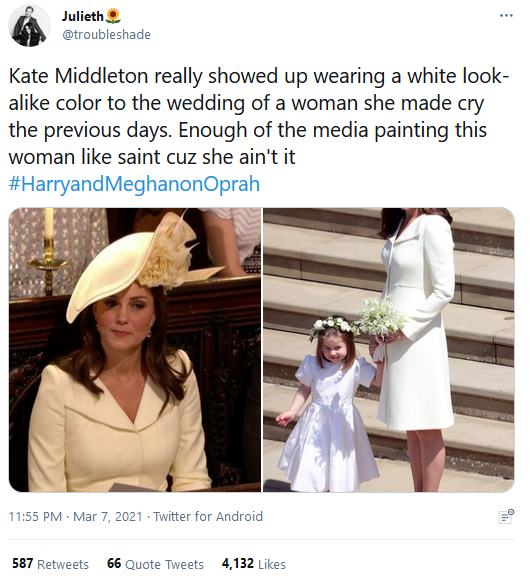
Task: Open the #HarryandMeghanonOprah hashtag link
Action: click(x=134, y=184)
